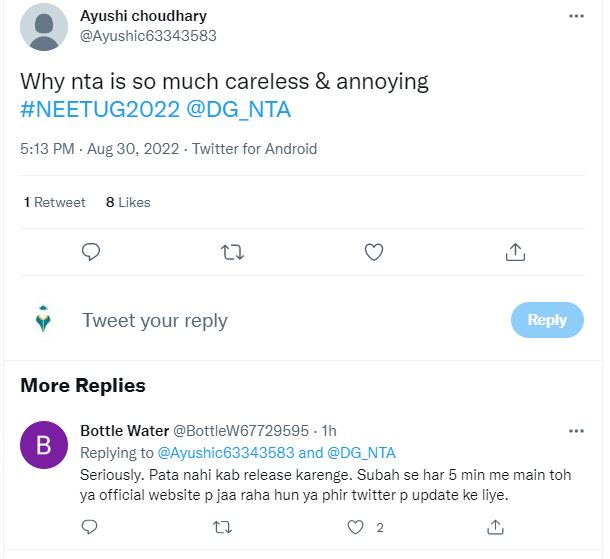Open Ayushi choudhary's profile avatar
Screen dimensions: 610x559
[44, 27]
